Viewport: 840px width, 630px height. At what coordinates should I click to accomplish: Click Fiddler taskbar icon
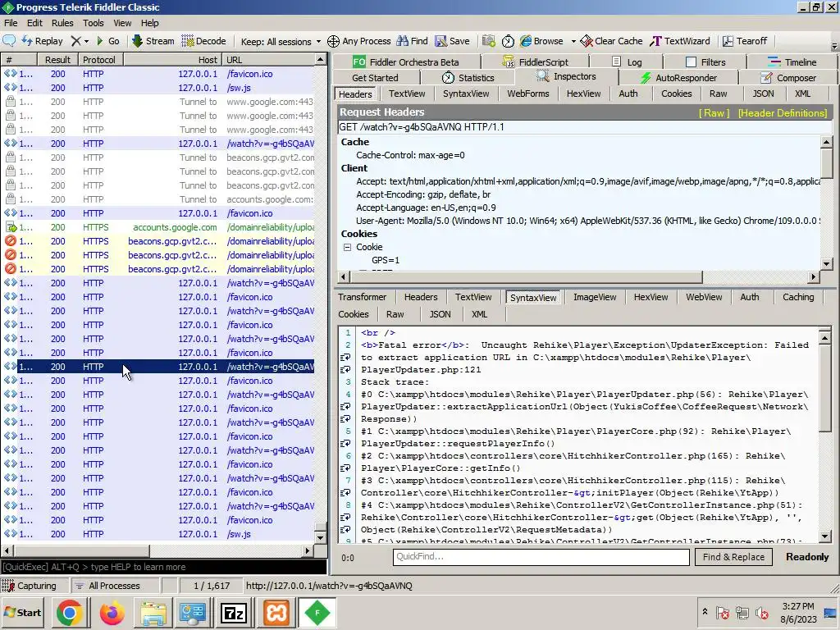[x=317, y=613]
